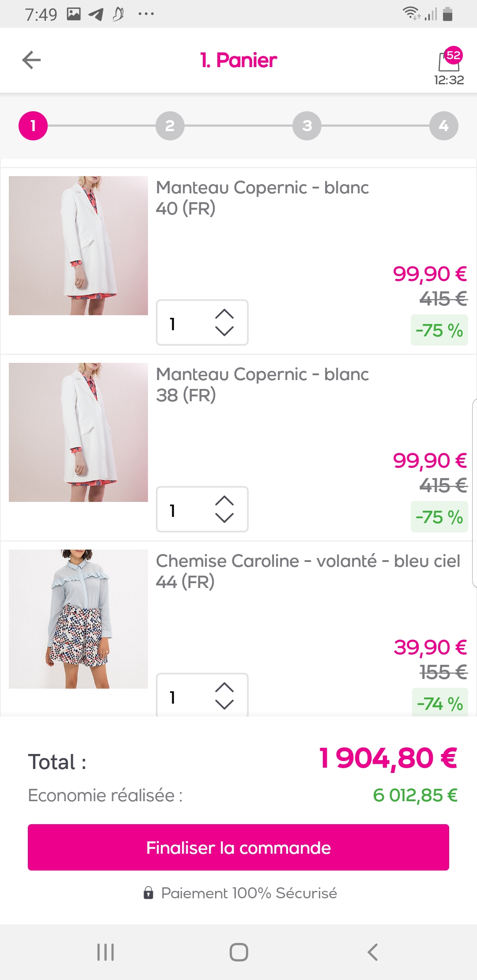Decrease quantity of Manteau Copernic size 38
Screen dimensions: 477x980
tap(224, 518)
